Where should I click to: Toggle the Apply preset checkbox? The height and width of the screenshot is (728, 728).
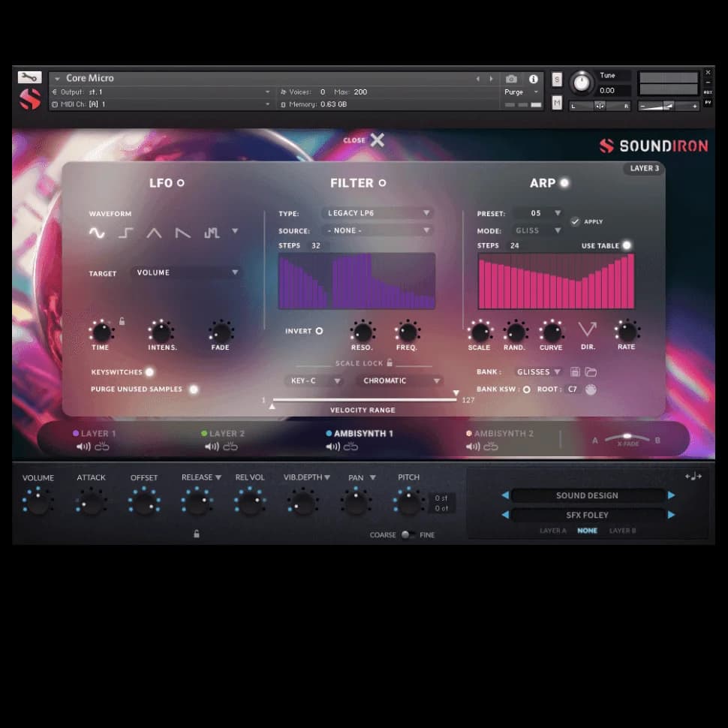tap(575, 221)
